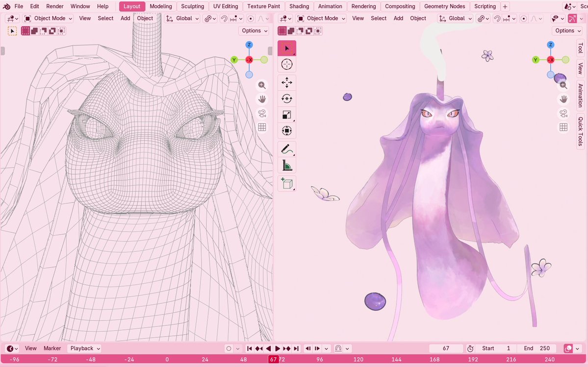The height and width of the screenshot is (367, 588).
Task: Toggle proportional editing in left viewport header
Action: point(251,18)
